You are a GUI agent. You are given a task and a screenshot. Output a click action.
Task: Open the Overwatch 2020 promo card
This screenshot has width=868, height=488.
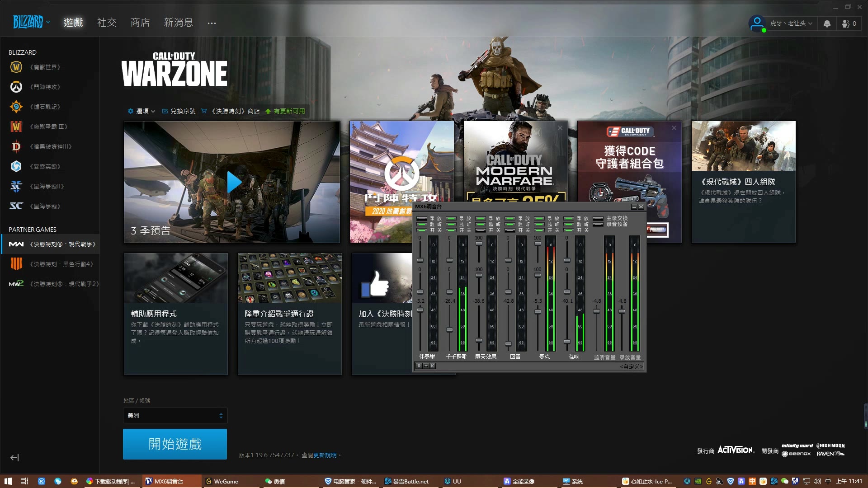click(402, 182)
